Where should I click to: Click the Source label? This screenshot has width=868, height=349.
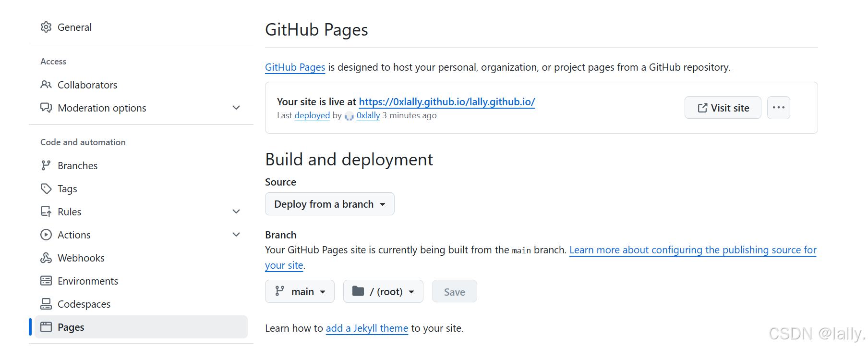coord(281,182)
